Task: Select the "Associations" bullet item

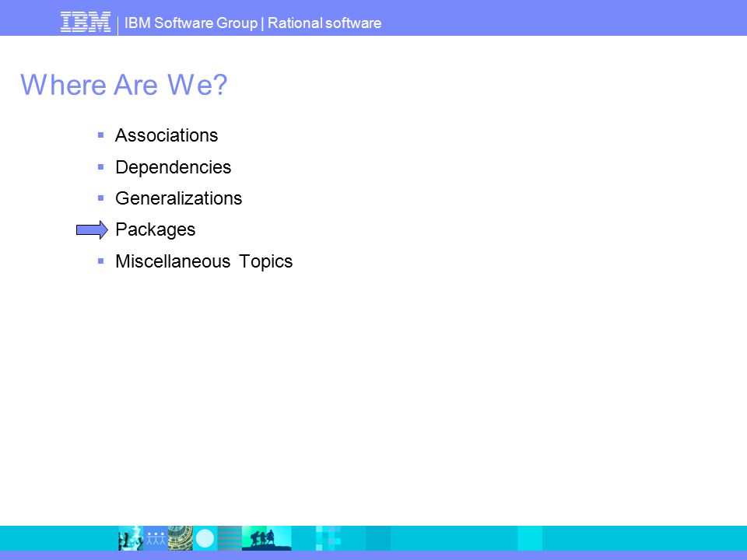Action: [x=167, y=135]
